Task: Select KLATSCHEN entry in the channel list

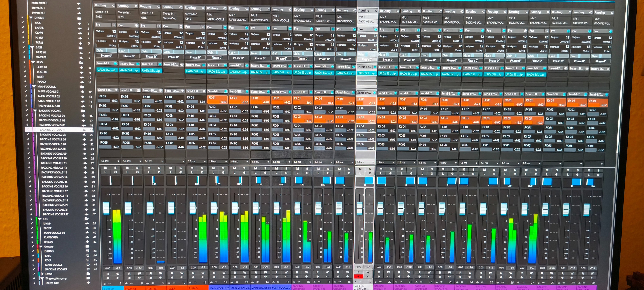Action: point(51,237)
